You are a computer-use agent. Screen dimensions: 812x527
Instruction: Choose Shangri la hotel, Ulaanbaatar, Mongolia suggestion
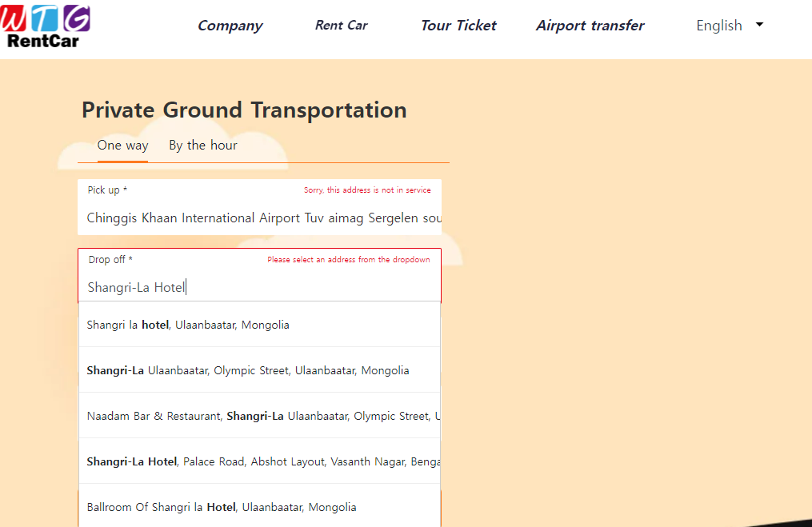[259, 325]
